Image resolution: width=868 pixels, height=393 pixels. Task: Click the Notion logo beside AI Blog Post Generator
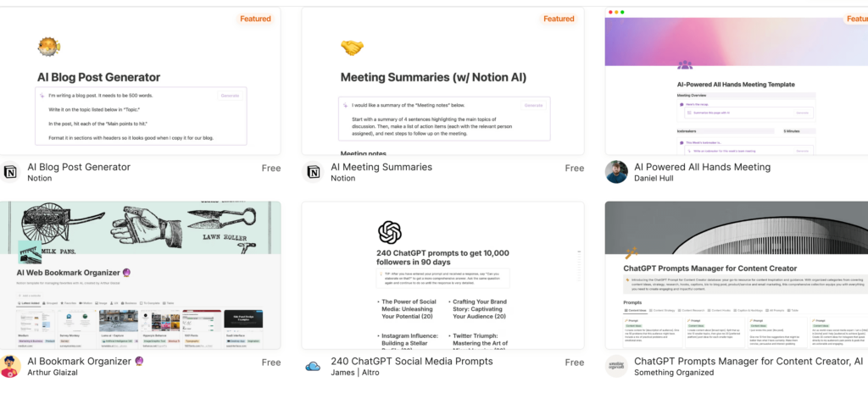click(x=10, y=172)
